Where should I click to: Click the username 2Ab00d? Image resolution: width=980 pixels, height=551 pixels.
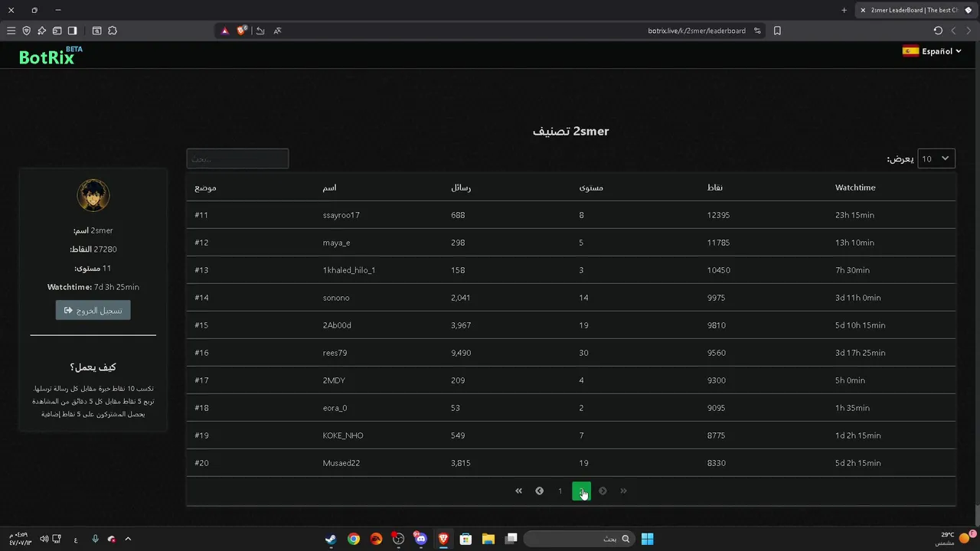[337, 325]
